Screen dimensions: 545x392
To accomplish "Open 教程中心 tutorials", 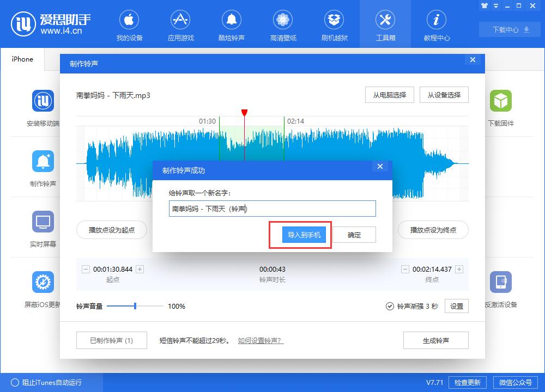I will (437, 24).
